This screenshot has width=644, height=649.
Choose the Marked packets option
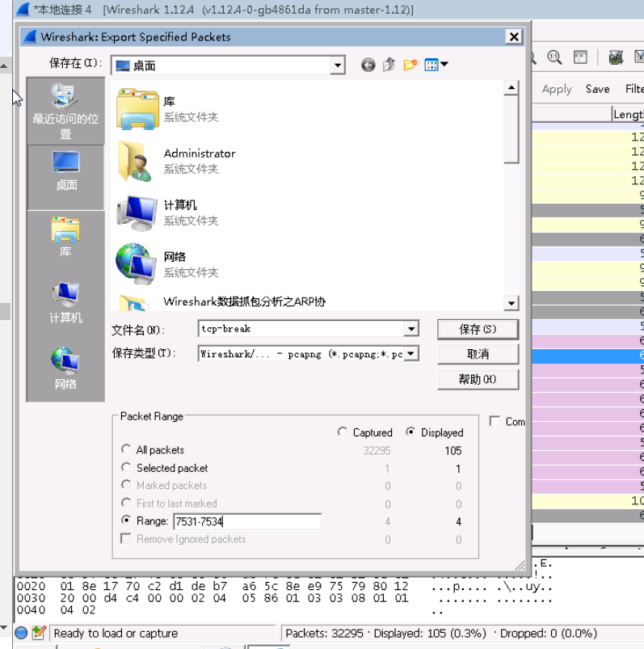[126, 485]
